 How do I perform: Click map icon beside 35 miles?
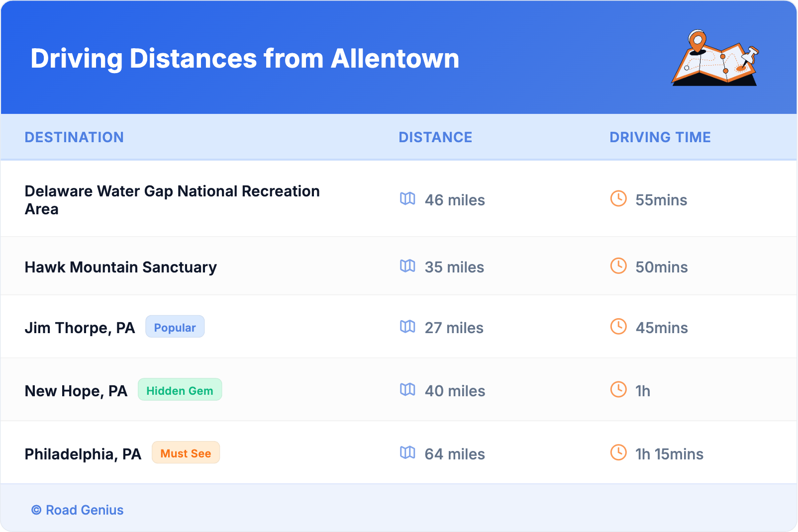407,266
